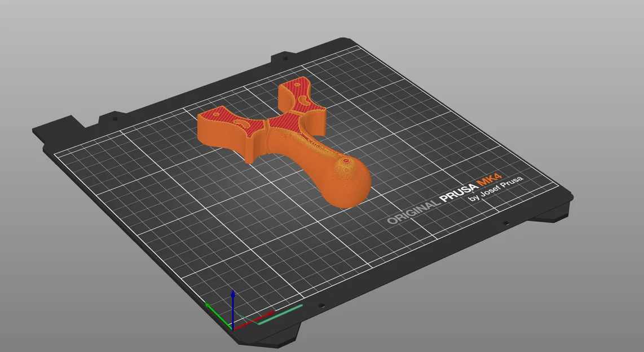Viewport: 644px width, 352px height.
Task: Click the blue Z axis arrow
Action: pyautogui.click(x=233, y=309)
